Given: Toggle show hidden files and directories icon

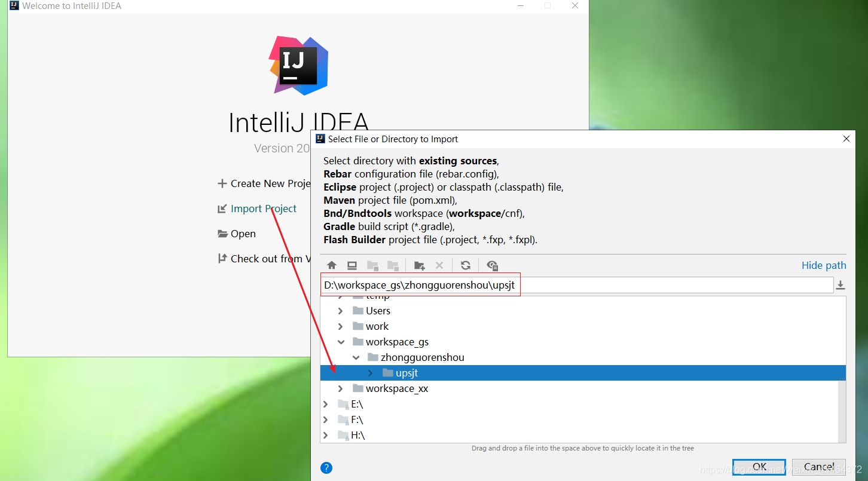Looking at the screenshot, I should [x=492, y=265].
